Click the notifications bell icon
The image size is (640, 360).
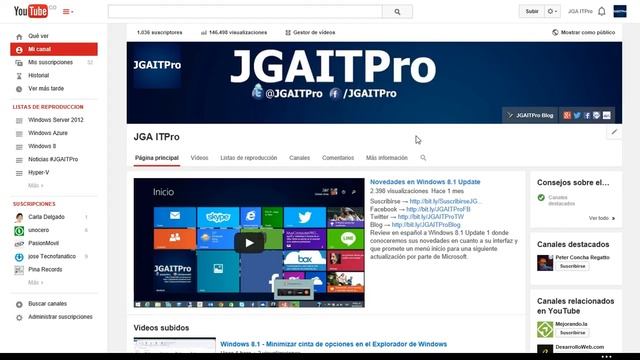[602, 11]
